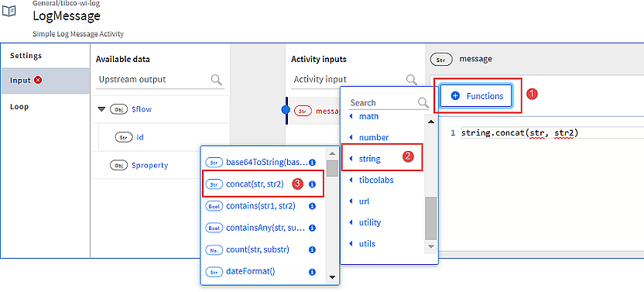Collapse the $flow object tree node
644x292 pixels.
click(x=101, y=109)
